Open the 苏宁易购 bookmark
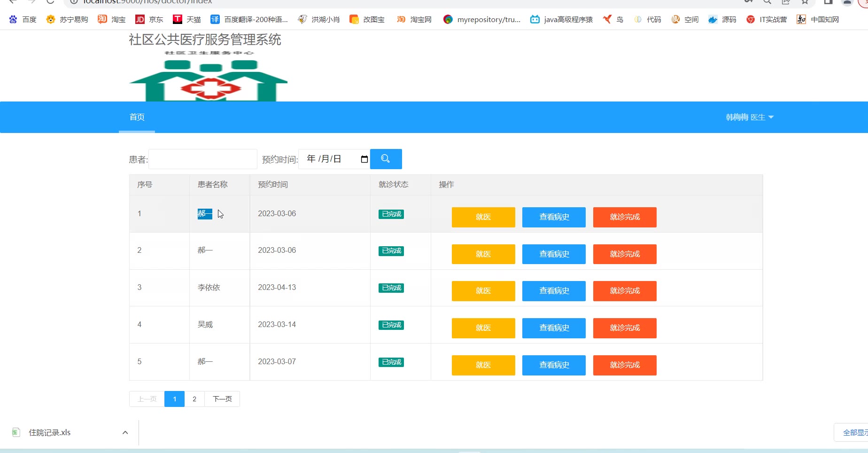868x453 pixels. [67, 19]
